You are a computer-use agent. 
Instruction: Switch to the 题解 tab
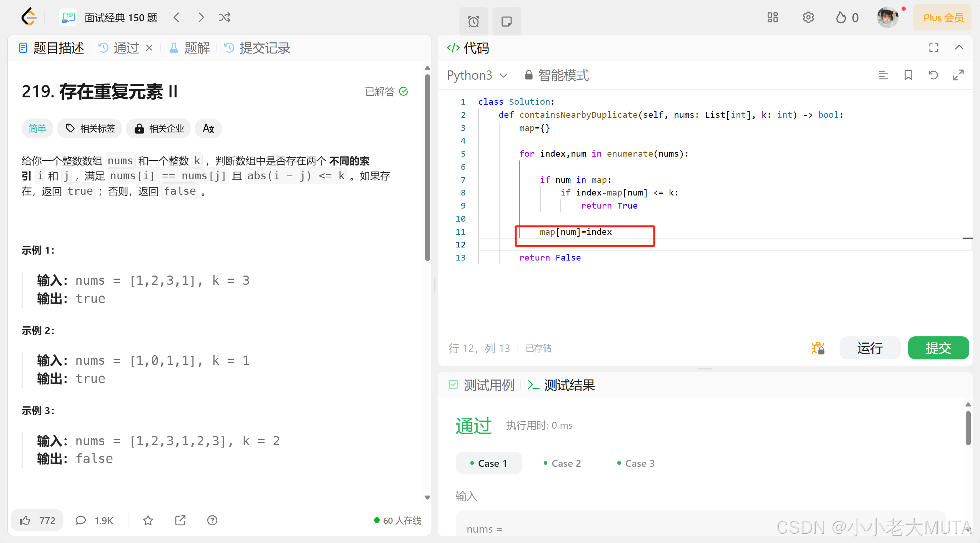coord(190,48)
